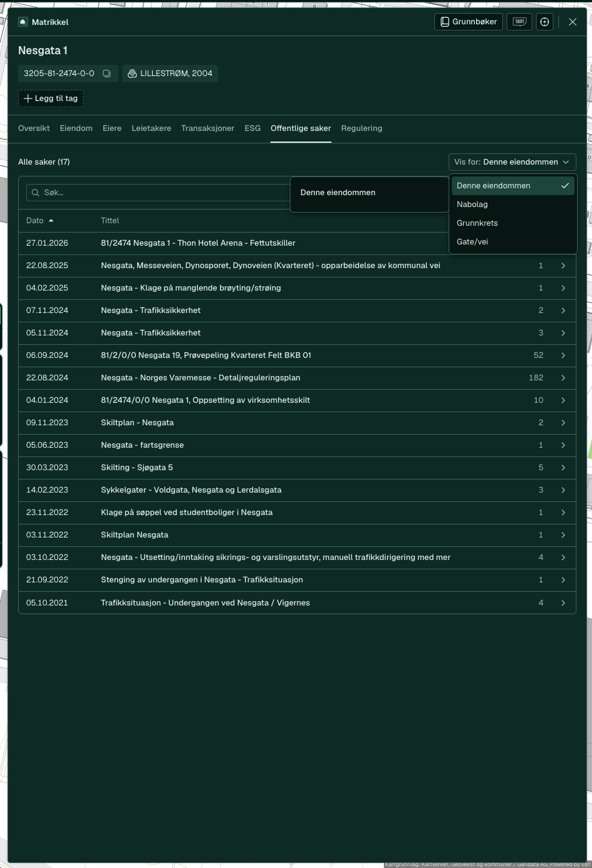The image size is (592, 868).
Task: Click the Matrikkel house icon
Action: tap(23, 22)
